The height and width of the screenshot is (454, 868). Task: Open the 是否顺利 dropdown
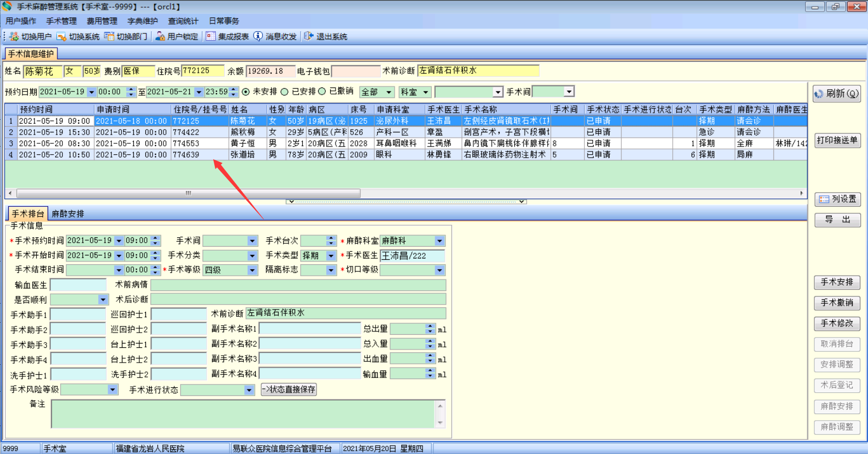point(103,300)
